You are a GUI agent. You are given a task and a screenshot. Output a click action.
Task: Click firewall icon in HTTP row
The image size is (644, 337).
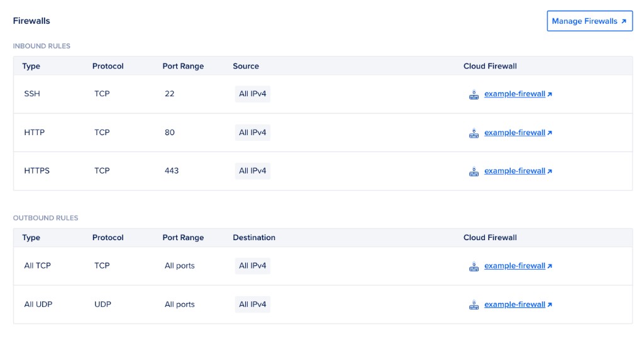(474, 133)
